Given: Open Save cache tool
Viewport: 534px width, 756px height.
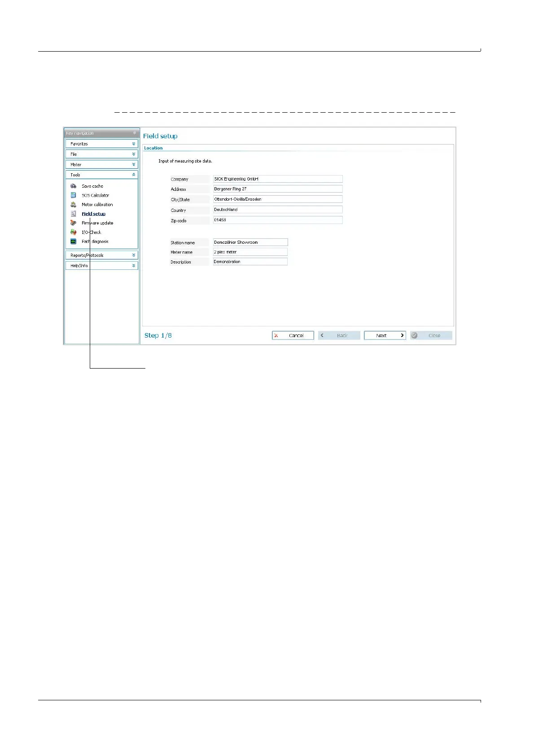Looking at the screenshot, I should (92, 186).
